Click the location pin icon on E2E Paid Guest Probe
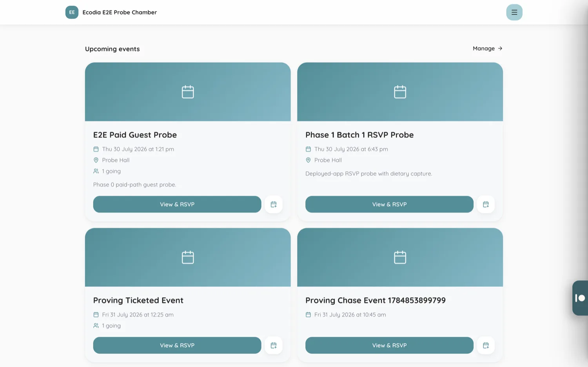 click(x=96, y=160)
